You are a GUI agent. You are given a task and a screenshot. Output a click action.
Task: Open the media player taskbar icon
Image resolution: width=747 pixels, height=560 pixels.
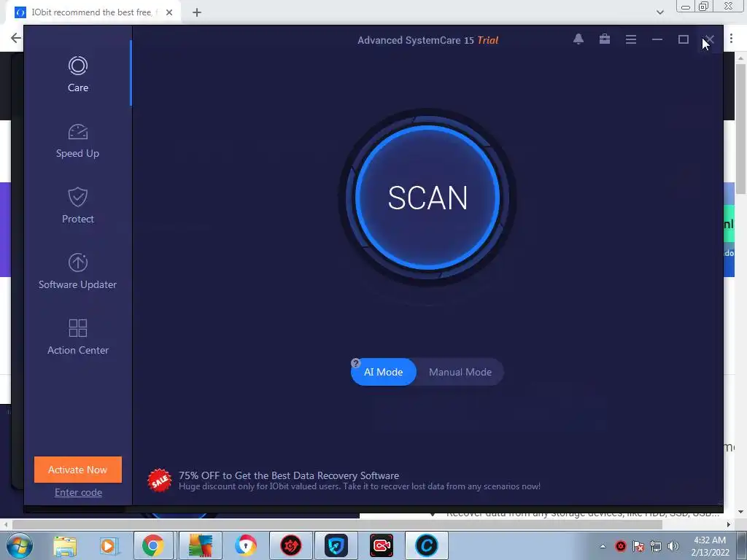tap(109, 545)
